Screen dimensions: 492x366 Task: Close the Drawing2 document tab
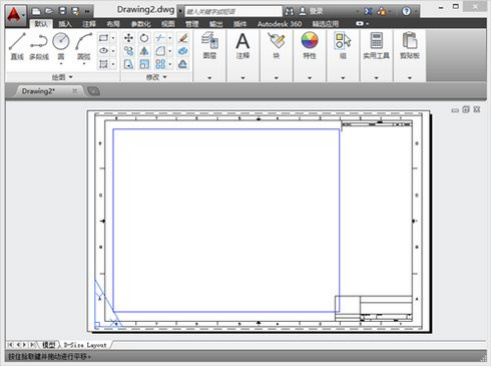(x=75, y=91)
